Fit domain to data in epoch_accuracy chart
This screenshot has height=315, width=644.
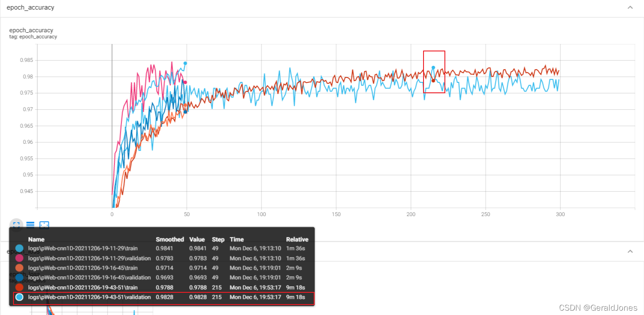pyautogui.click(x=44, y=225)
